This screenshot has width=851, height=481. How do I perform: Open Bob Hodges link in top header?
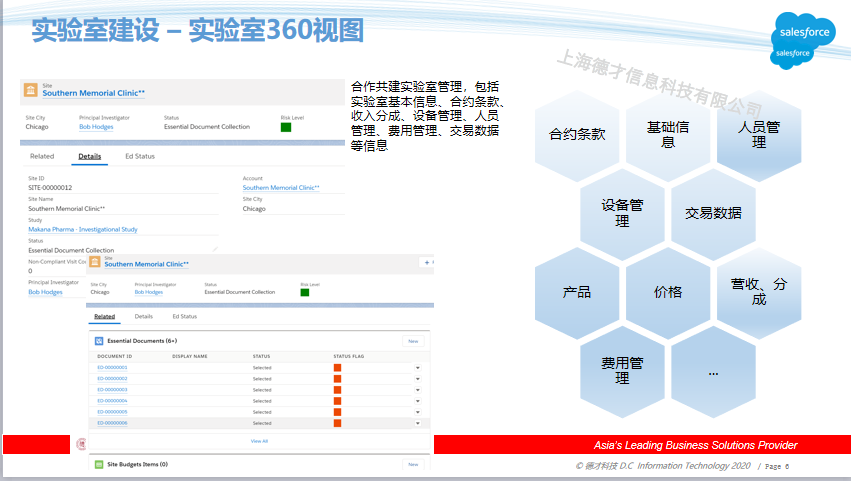point(96,127)
